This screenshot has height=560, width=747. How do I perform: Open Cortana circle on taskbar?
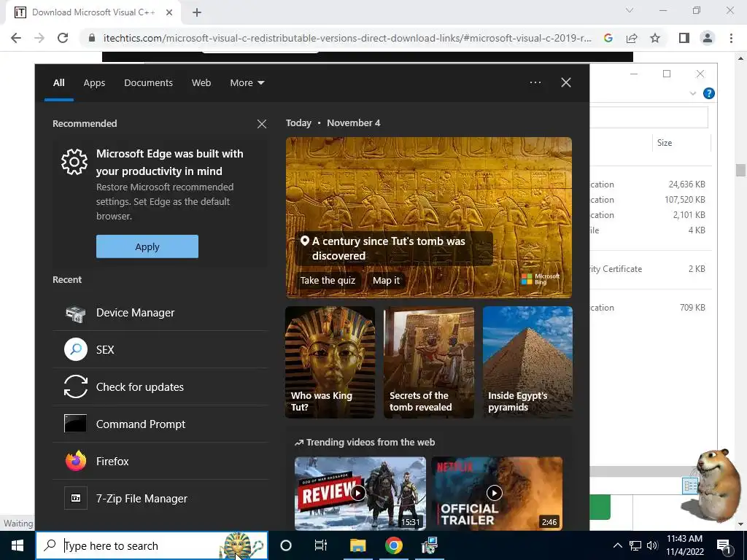pos(286,545)
